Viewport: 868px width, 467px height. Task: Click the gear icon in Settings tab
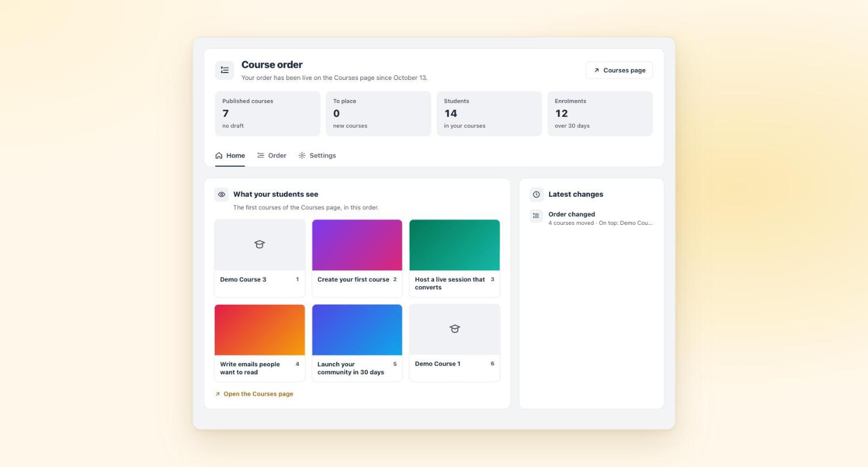pyautogui.click(x=302, y=155)
